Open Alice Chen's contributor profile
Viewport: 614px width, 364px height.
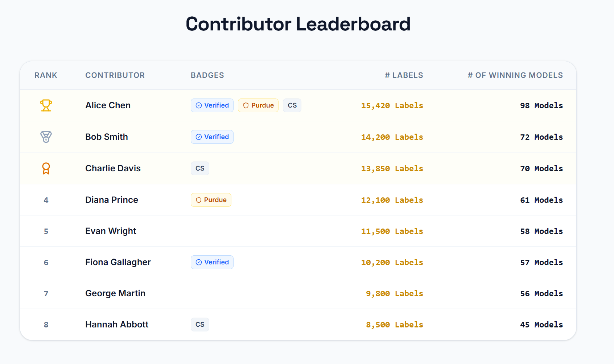pyautogui.click(x=108, y=105)
